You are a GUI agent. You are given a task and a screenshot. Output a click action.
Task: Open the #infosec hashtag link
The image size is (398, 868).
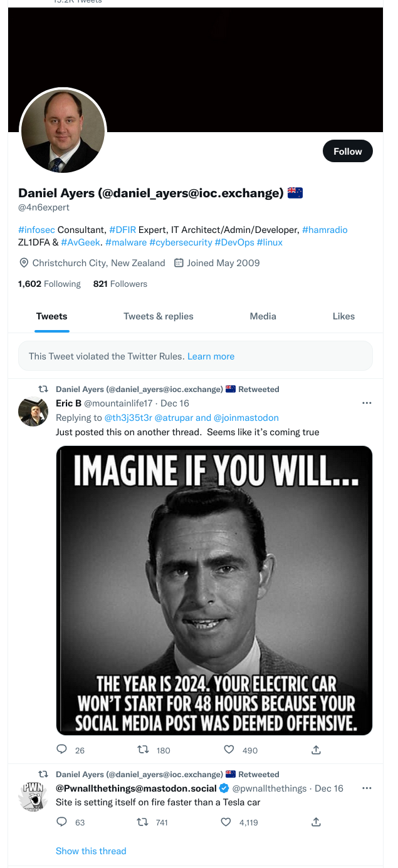tap(36, 230)
